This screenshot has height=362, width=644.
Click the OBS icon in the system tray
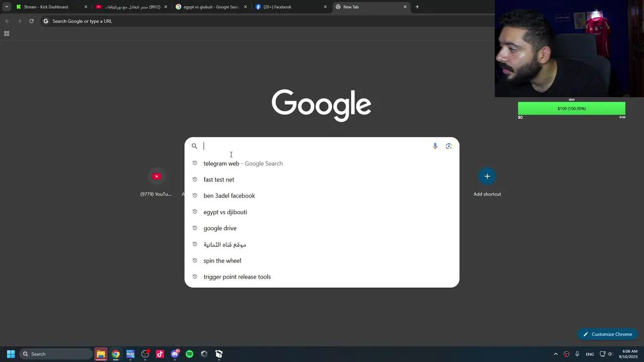(567, 354)
